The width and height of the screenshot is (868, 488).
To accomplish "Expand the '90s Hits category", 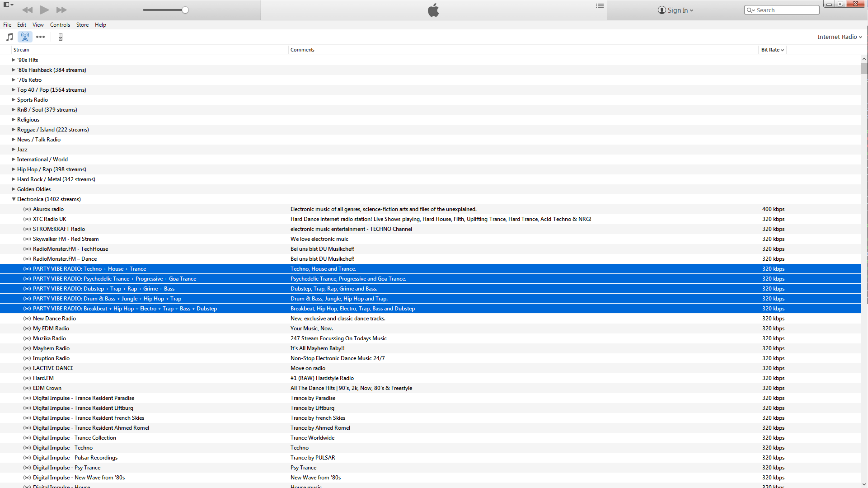I will point(13,60).
